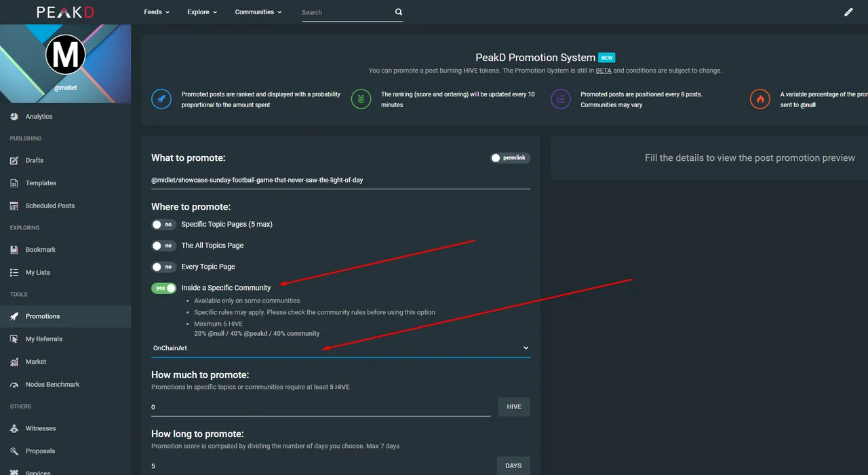This screenshot has height=475, width=868.
Task: Click the green medal circle icon
Action: [x=361, y=99]
